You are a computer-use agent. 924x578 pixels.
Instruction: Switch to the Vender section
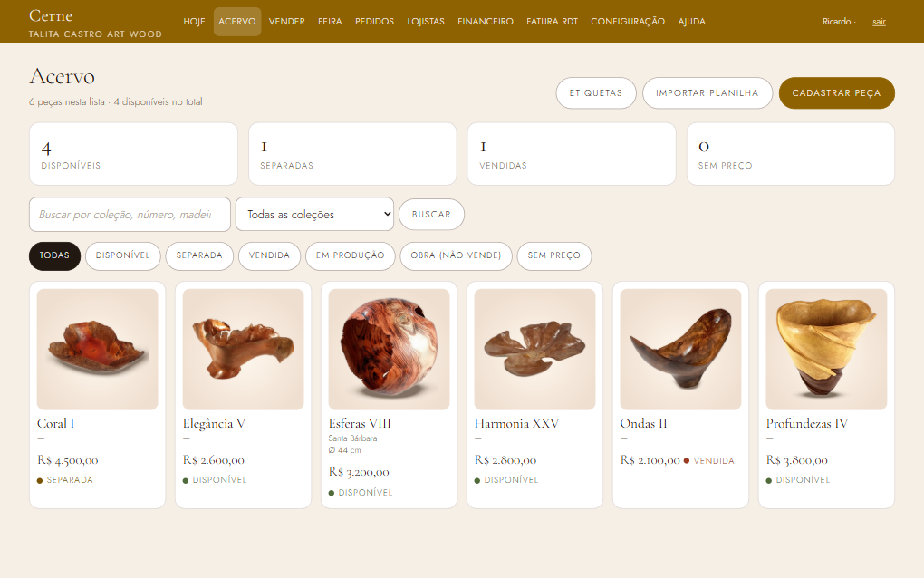287,22
